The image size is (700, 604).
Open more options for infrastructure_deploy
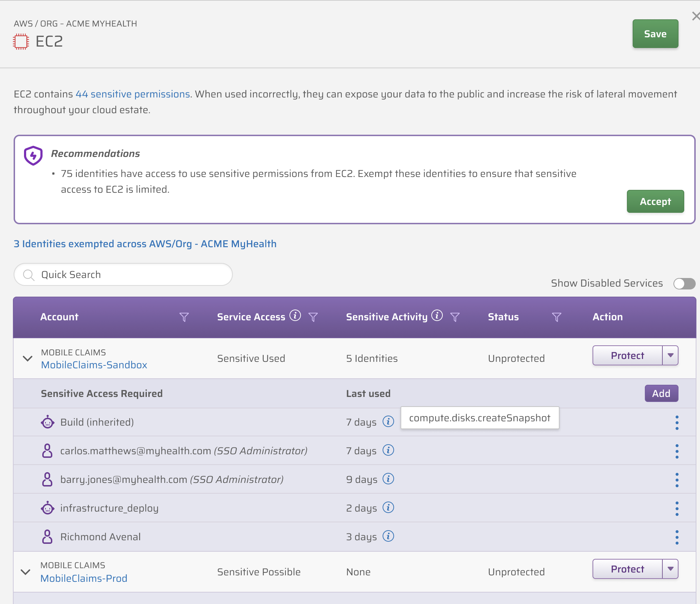tap(677, 509)
